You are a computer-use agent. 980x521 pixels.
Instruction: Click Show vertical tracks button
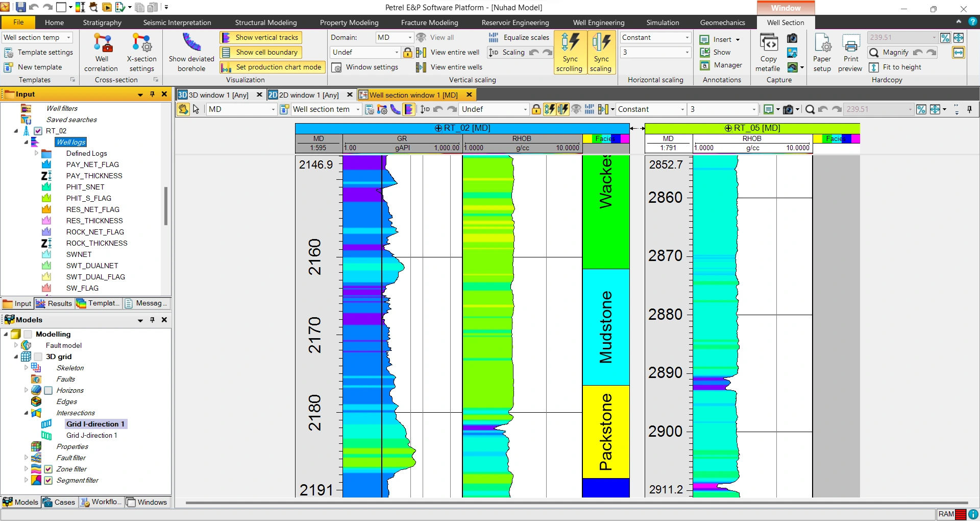[261, 37]
